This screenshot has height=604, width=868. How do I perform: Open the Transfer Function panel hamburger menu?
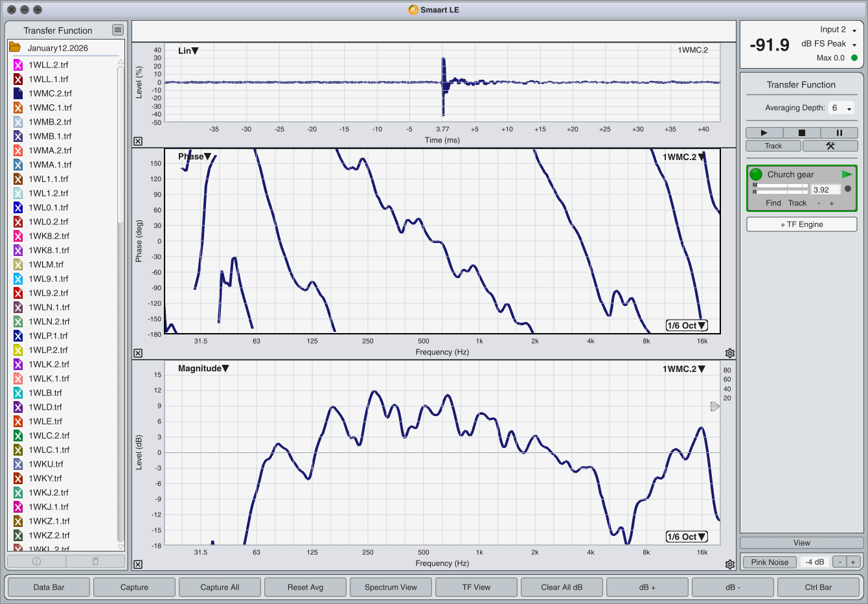[117, 30]
